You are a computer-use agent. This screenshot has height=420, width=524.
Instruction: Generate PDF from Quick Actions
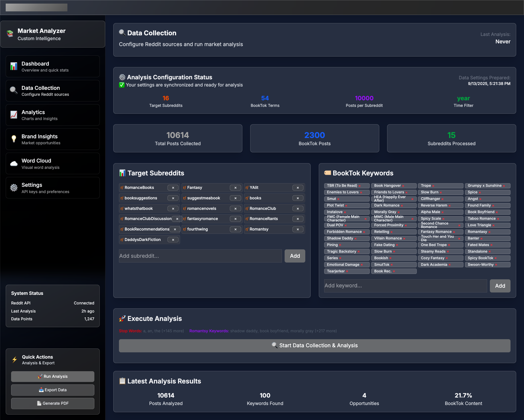coord(53,403)
